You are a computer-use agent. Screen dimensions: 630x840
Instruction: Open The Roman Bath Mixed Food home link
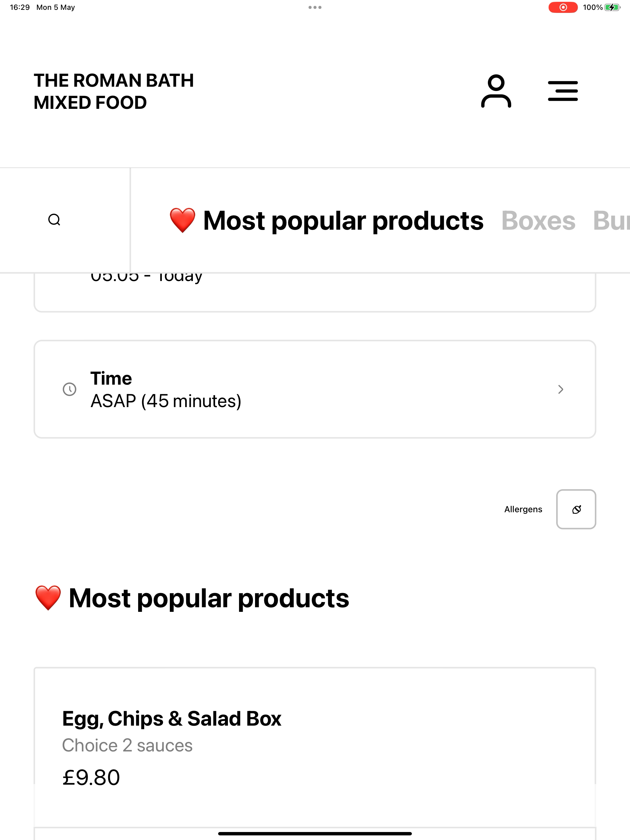114,92
